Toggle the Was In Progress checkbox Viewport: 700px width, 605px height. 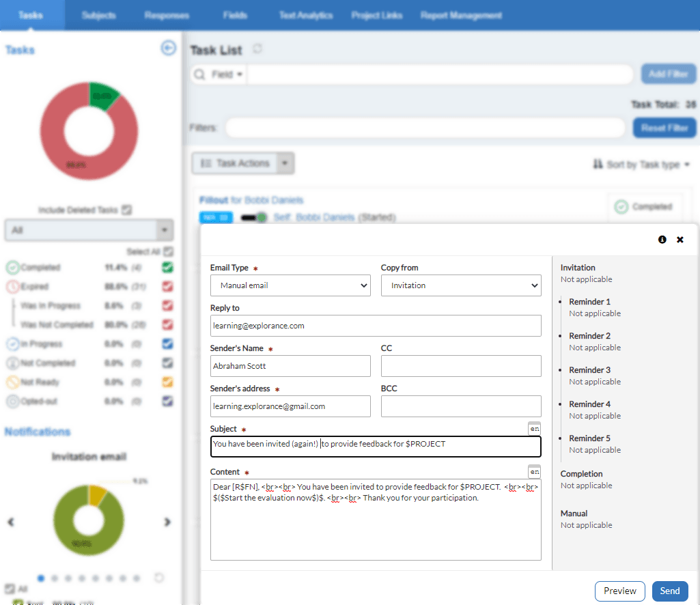167,305
